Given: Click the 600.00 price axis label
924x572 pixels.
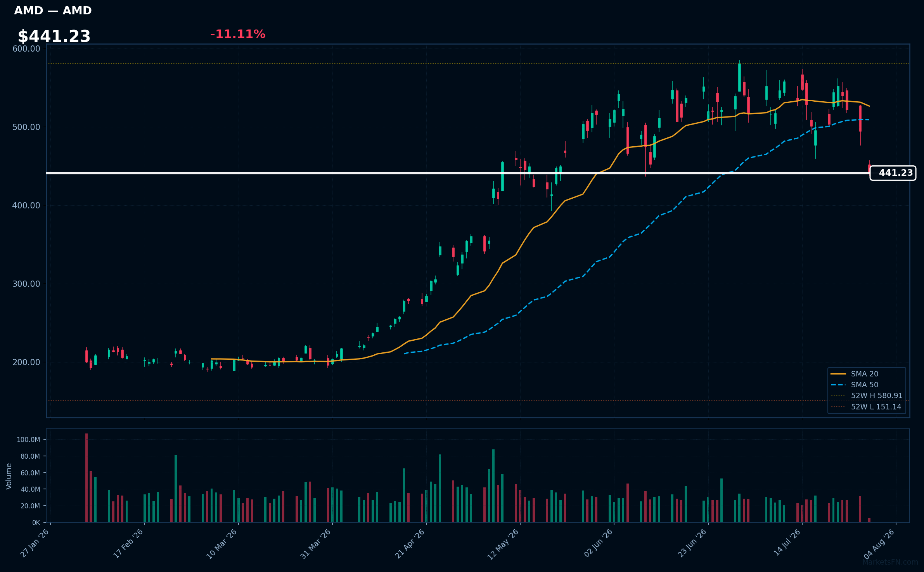Looking at the screenshot, I should pos(26,49).
